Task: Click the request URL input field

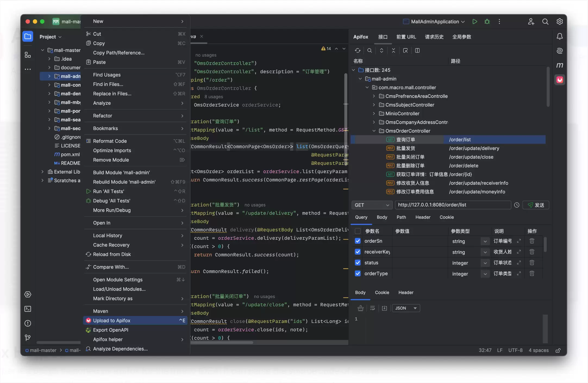Action: (453, 205)
